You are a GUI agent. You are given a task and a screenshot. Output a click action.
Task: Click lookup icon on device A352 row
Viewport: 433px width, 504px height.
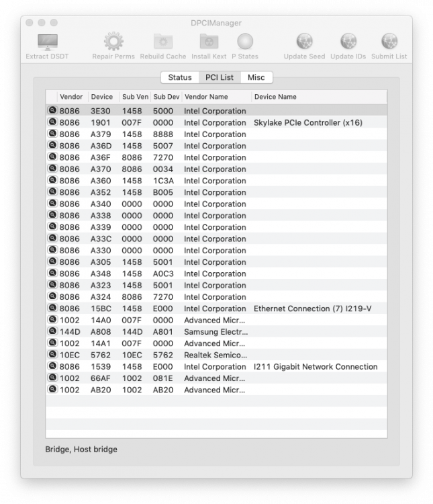pyautogui.click(x=52, y=192)
